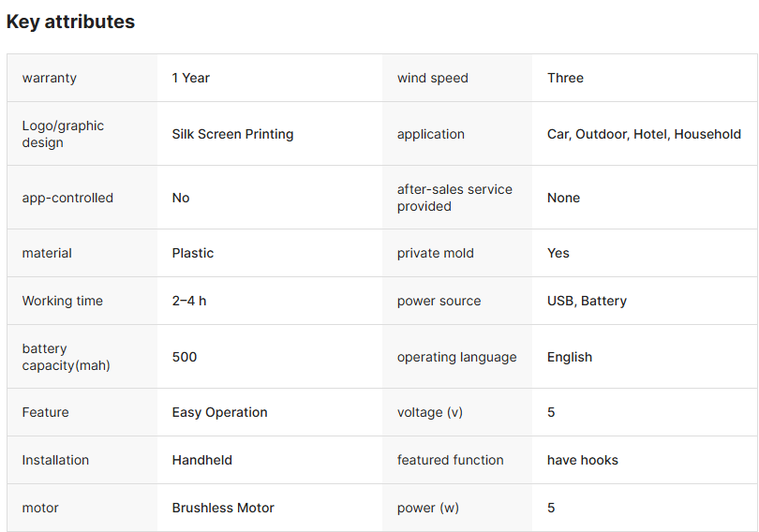This screenshot has height=532, width=759.
Task: Click the wind speed label
Action: [433, 78]
